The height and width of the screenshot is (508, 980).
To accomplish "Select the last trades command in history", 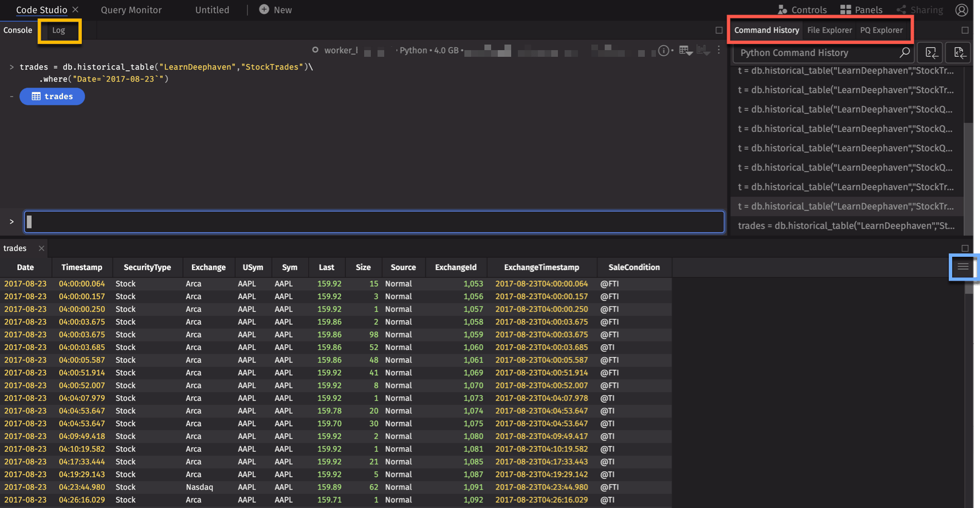I will point(845,226).
